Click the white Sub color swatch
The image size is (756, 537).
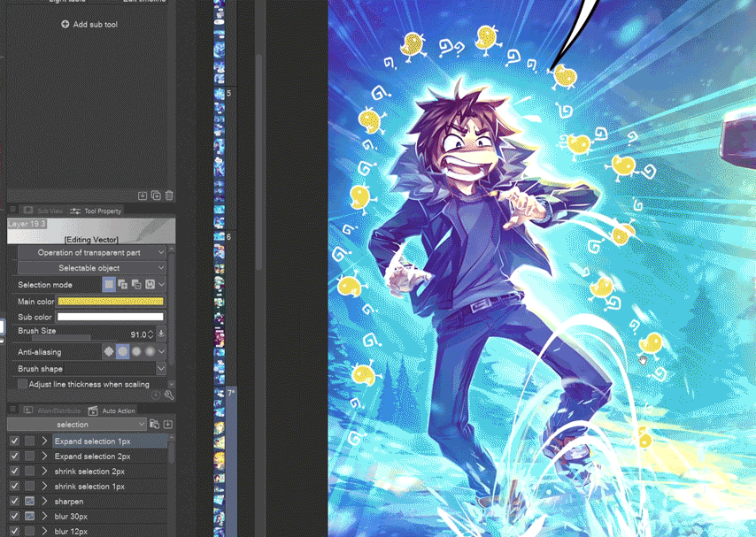[111, 317]
